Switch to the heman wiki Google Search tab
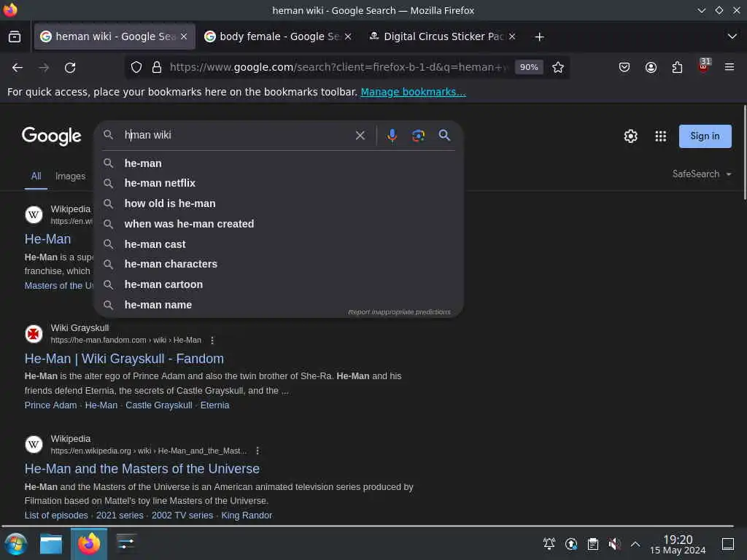Image resolution: width=747 pixels, height=560 pixels. point(115,36)
